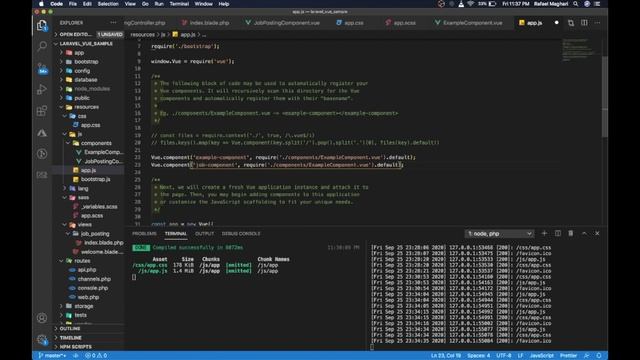Click the feedback icon in status bar
The height and width of the screenshot is (360, 640).
click(587, 356)
